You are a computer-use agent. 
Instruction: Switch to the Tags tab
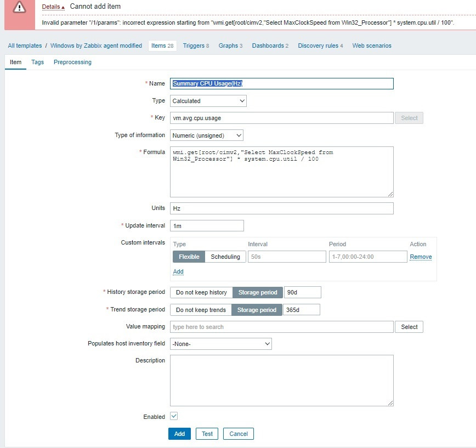37,62
